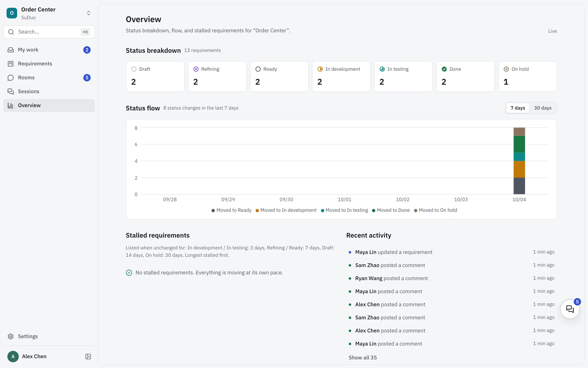588x368 pixels.
Task: Open floating chat button with badge 5
Action: (x=570, y=309)
